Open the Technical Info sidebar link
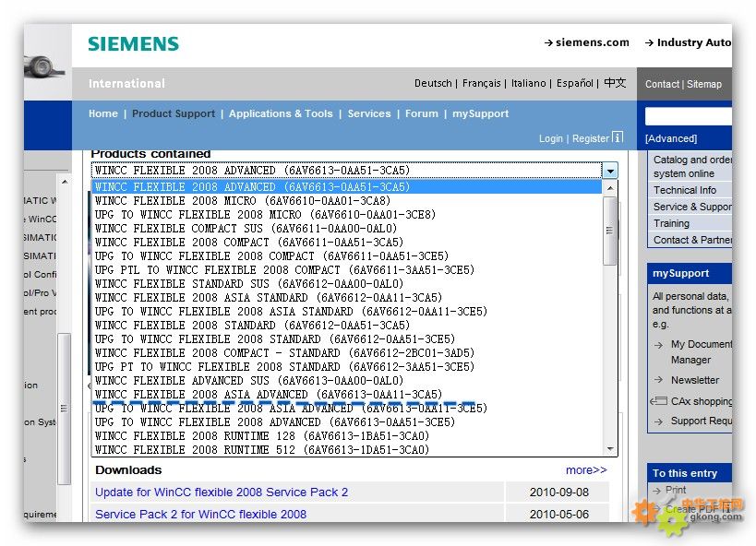This screenshot has height=546, width=756. tap(685, 190)
